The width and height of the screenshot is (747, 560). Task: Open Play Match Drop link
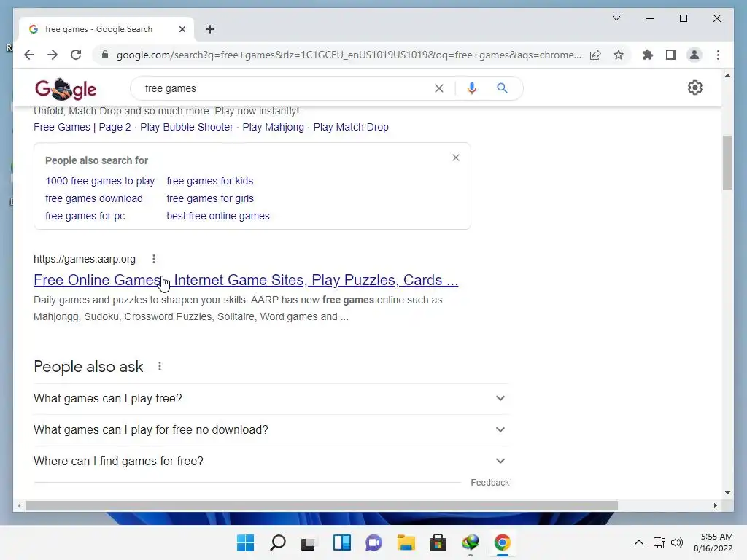pyautogui.click(x=351, y=127)
